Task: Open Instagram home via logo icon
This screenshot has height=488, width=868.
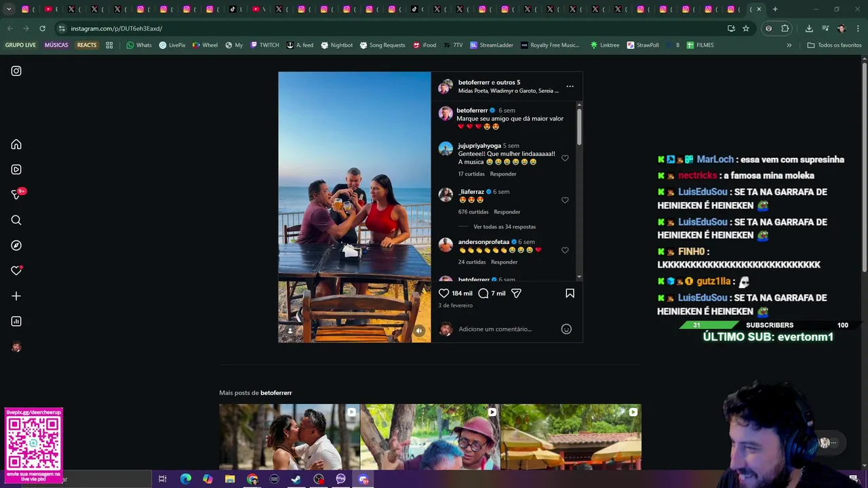Action: pos(16,71)
